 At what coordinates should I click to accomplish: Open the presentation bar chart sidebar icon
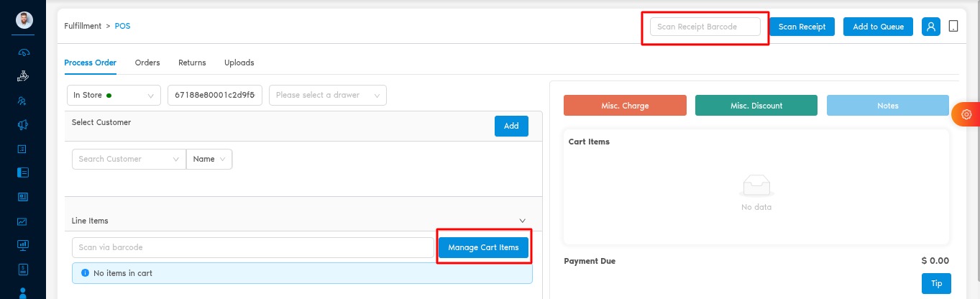click(x=23, y=245)
